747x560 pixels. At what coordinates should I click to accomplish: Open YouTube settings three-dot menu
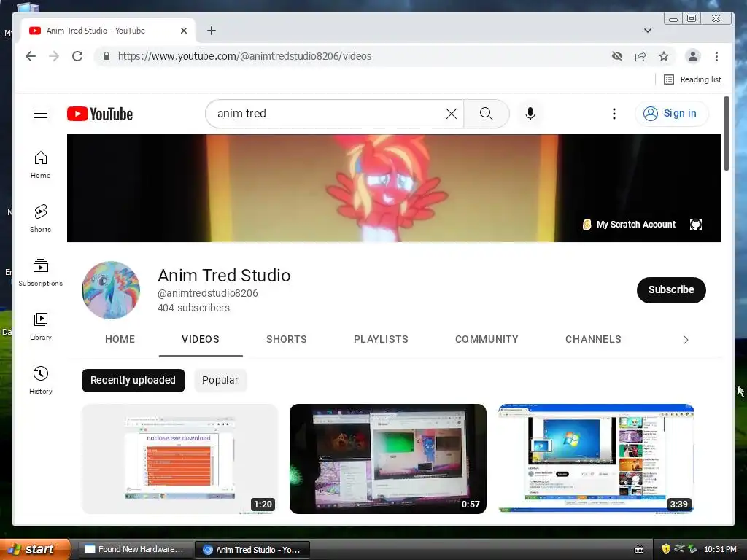tap(614, 113)
